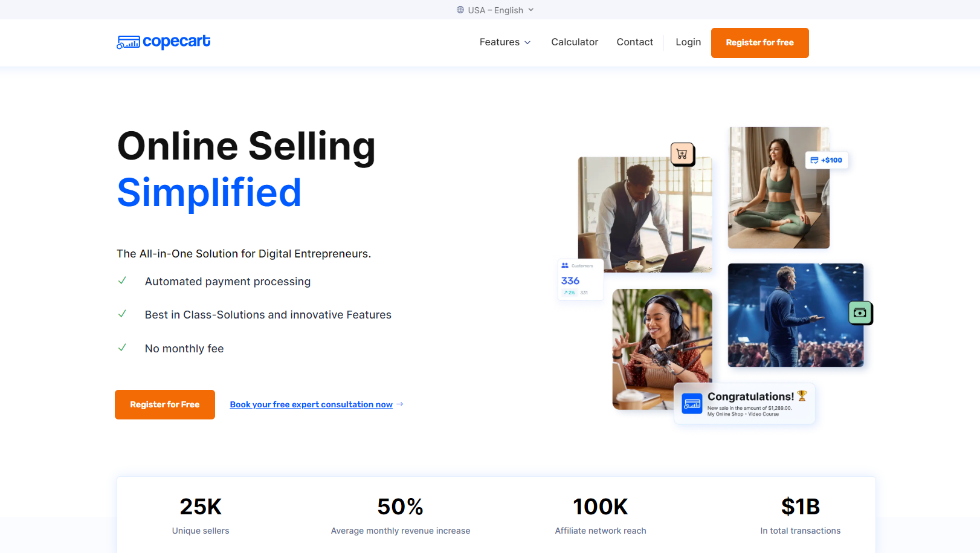Viewport: 980px width, 553px height.
Task: Click the globe icon beside USA – English
Action: click(x=460, y=10)
